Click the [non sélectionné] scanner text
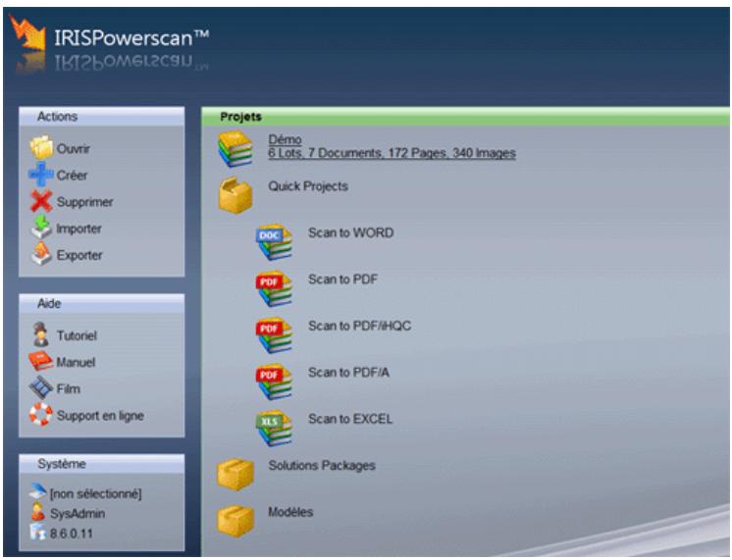The height and width of the screenshot is (560, 732). point(96,493)
